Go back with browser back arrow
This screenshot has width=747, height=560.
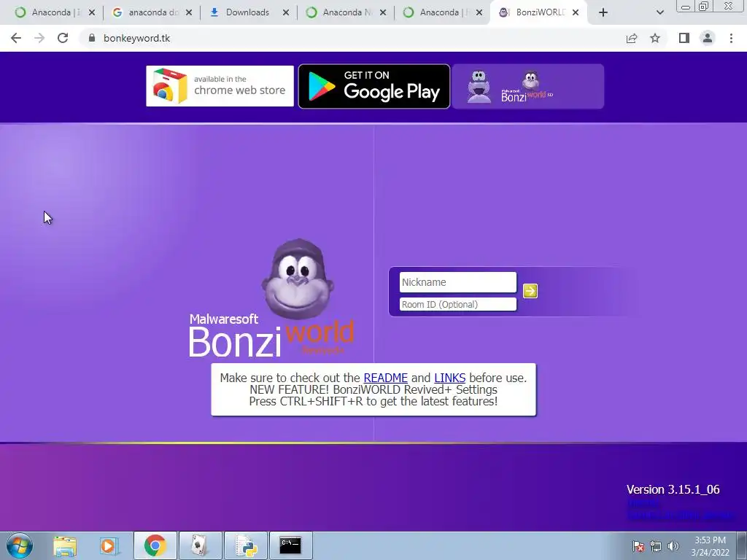pyautogui.click(x=16, y=38)
